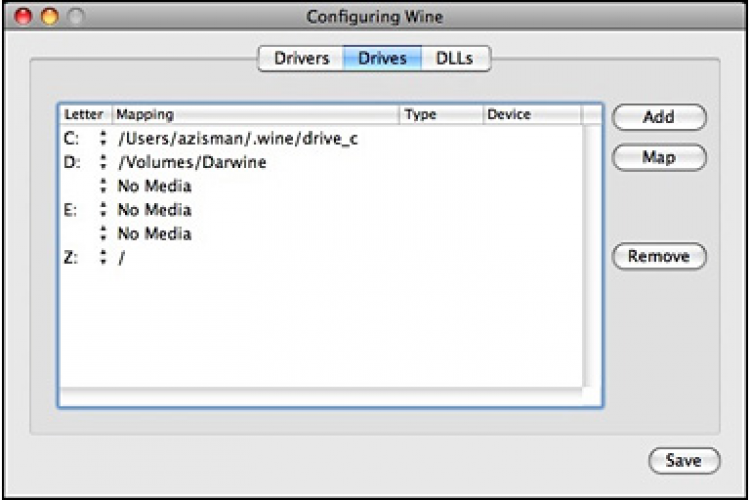Minimize the Configuring Wine window

coord(49,17)
